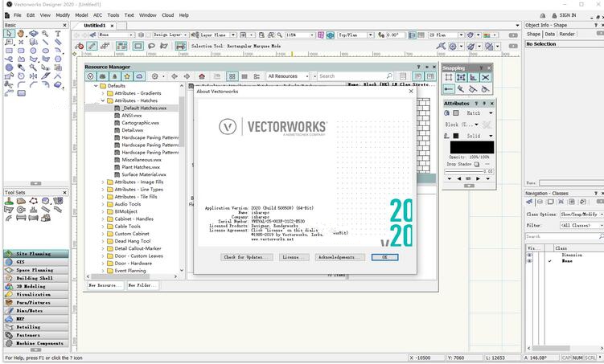Toggle the Drop Shadow checkbox

tap(476, 164)
